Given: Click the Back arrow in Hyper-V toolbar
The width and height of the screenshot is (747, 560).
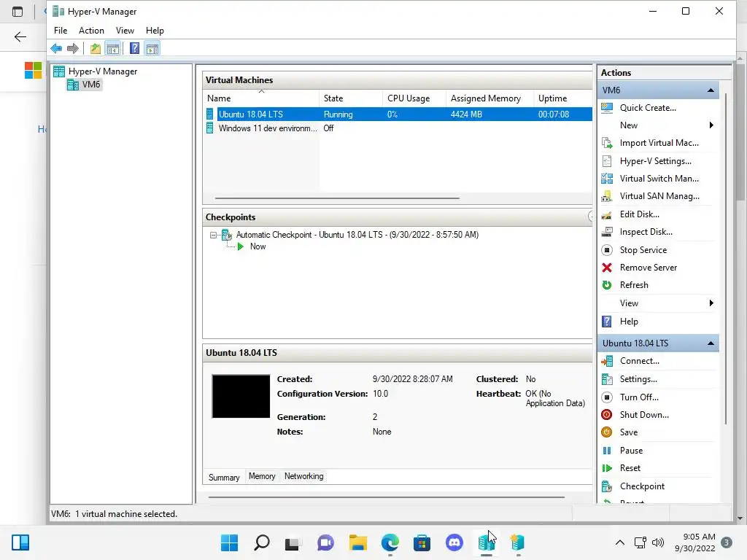Looking at the screenshot, I should [x=56, y=48].
